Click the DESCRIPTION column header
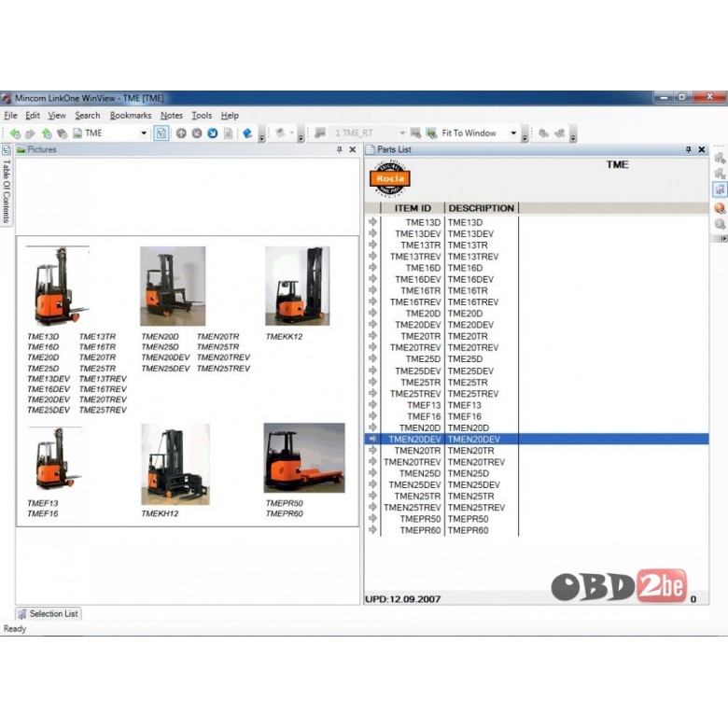 [481, 208]
